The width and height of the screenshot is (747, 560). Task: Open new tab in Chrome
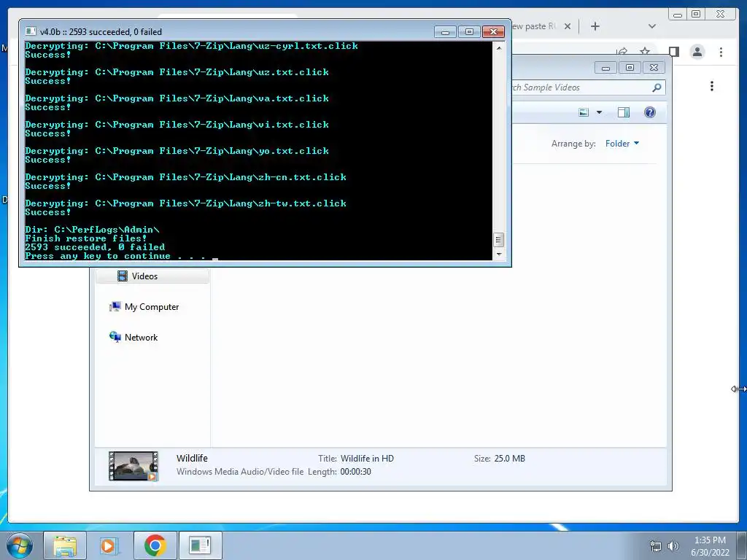[x=595, y=26]
